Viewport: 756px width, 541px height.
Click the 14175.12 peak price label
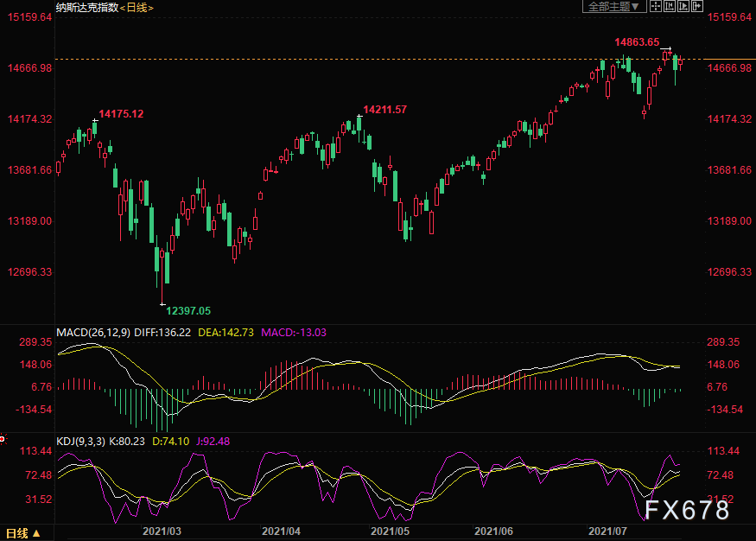(121, 114)
